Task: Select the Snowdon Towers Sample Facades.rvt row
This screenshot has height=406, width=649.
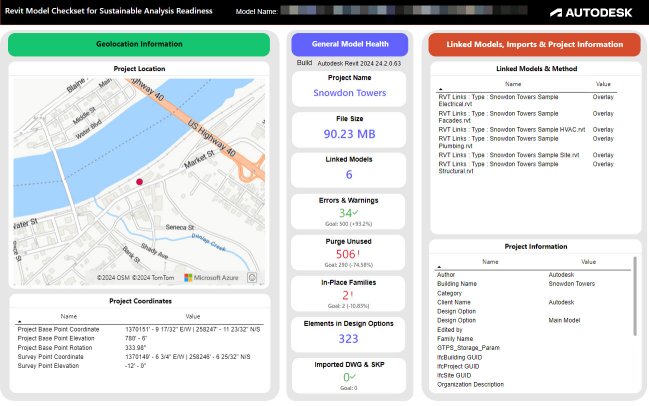Action: [x=526, y=117]
